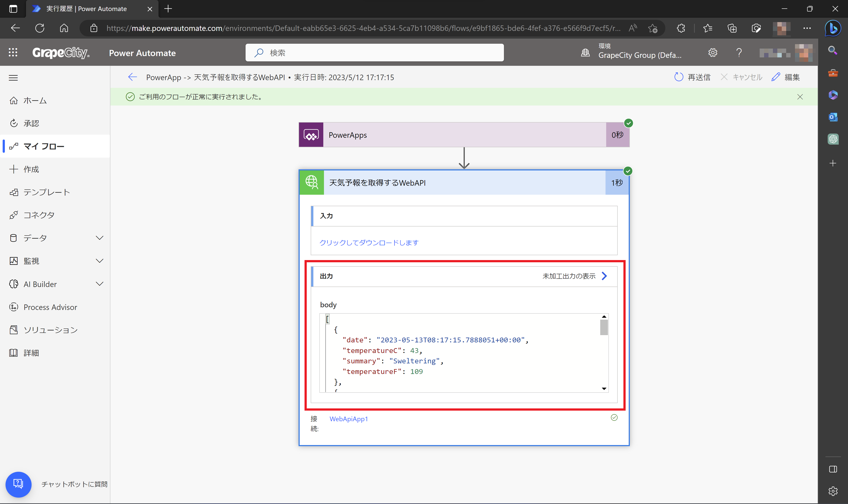Viewport: 848px width, 504px height.
Task: Click キャンセル to cancel the run
Action: point(741,77)
